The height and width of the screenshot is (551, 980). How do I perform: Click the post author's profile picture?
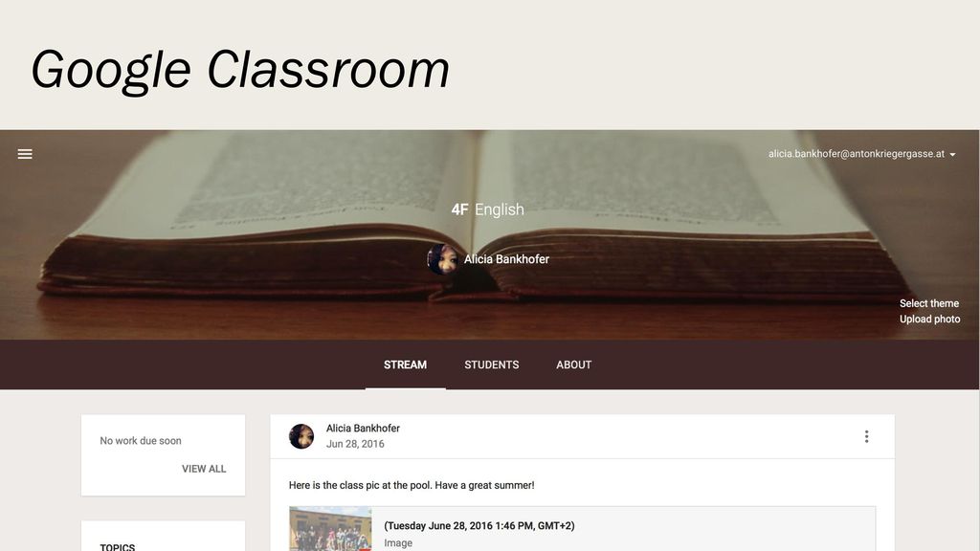tap(301, 436)
